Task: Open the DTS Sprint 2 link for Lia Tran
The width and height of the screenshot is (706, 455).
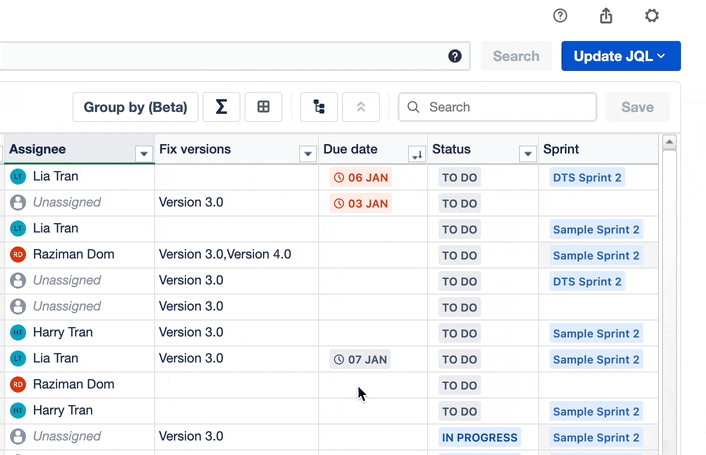Action: (587, 178)
